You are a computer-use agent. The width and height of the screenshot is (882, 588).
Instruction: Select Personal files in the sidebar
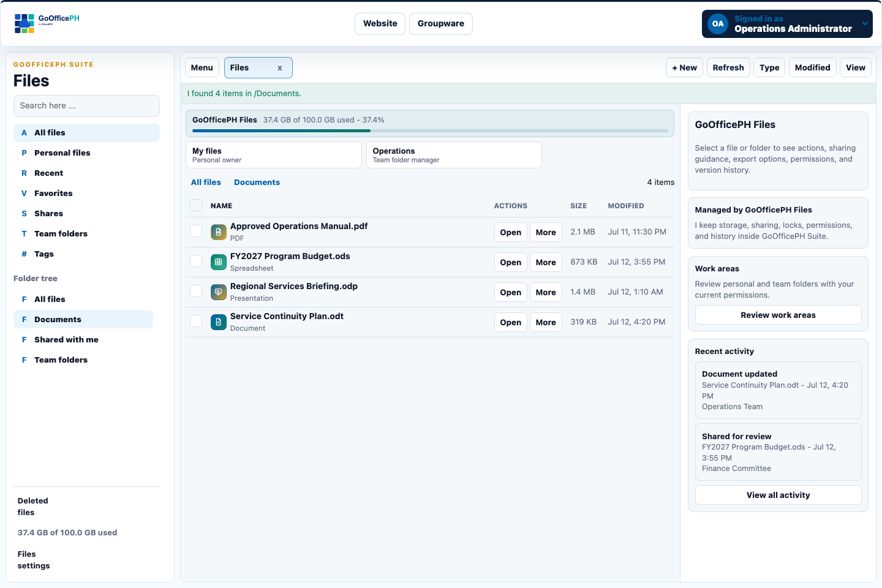click(x=86, y=153)
